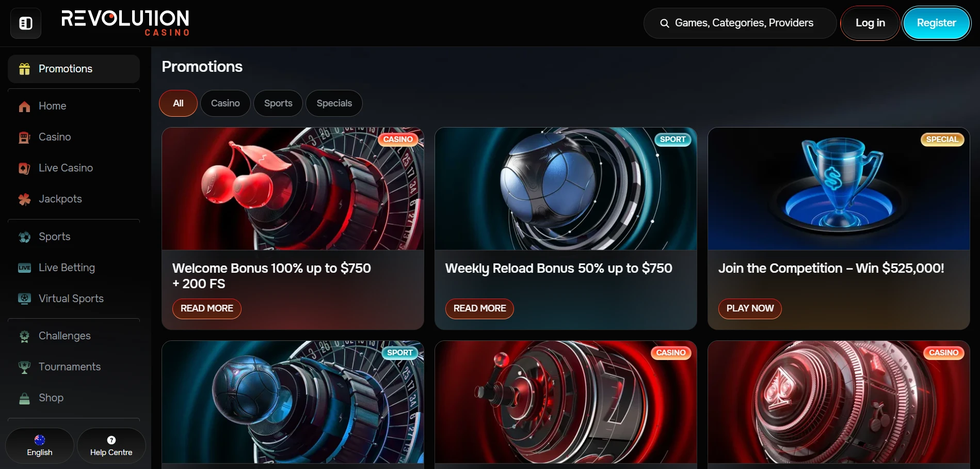
Task: Click Play Now on the competition card
Action: click(x=750, y=308)
